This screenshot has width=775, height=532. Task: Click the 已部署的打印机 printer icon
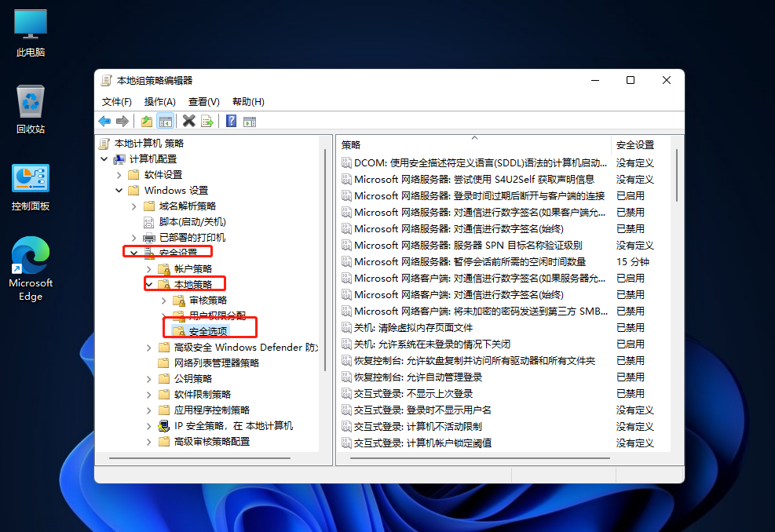(x=148, y=238)
